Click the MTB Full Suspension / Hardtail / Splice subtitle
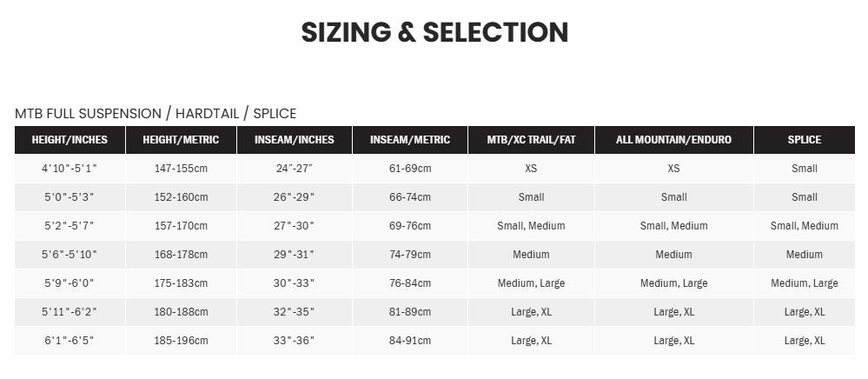 pyautogui.click(x=156, y=113)
